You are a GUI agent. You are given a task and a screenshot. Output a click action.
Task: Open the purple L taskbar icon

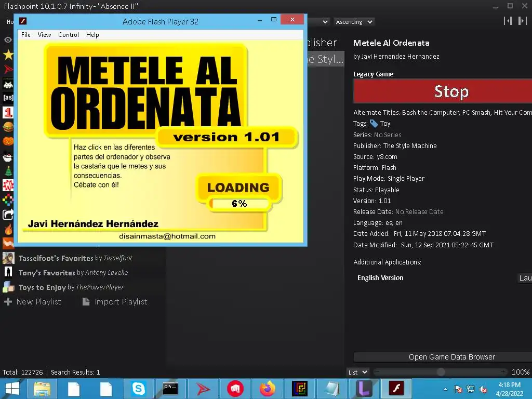click(x=364, y=389)
